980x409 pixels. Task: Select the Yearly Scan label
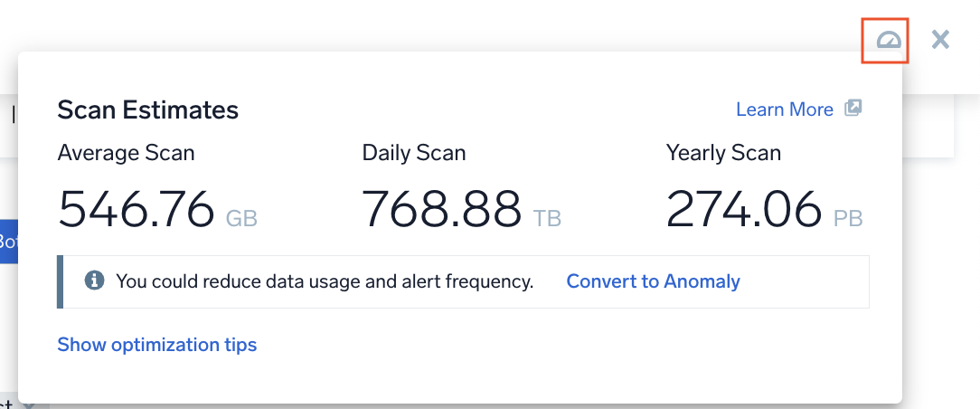tap(723, 153)
